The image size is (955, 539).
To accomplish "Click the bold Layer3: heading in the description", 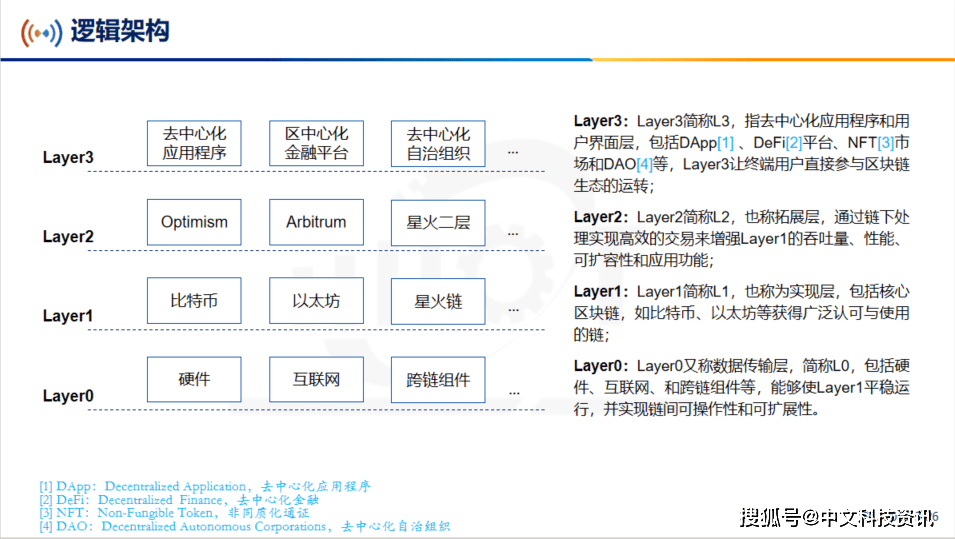I will coord(601,121).
